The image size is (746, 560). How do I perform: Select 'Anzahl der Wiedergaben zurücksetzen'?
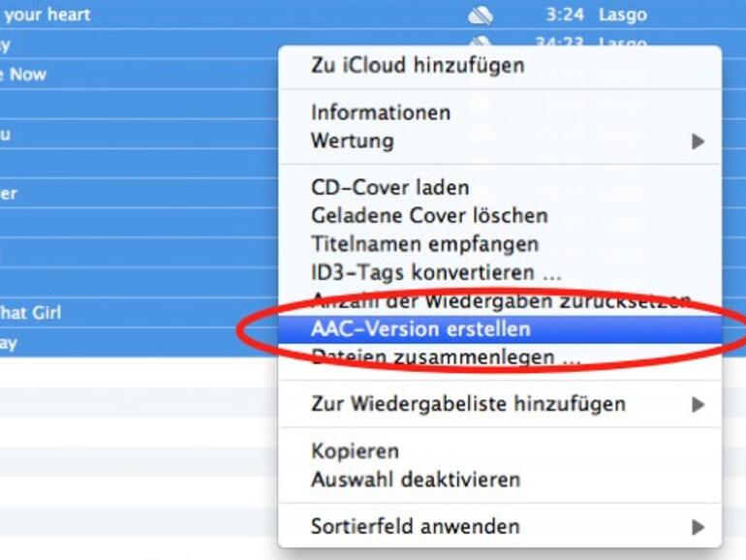[x=500, y=300]
